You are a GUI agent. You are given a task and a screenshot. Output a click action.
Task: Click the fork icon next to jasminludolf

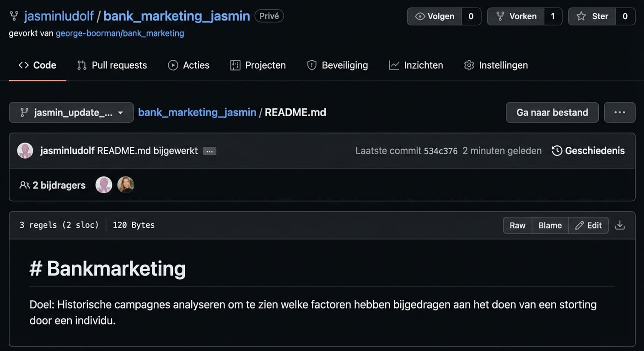[14, 16]
